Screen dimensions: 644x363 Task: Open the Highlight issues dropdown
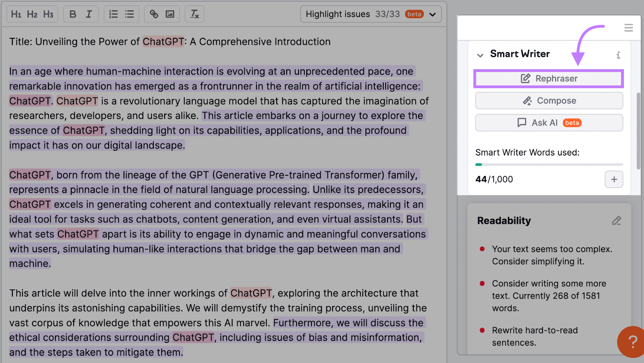click(371, 14)
